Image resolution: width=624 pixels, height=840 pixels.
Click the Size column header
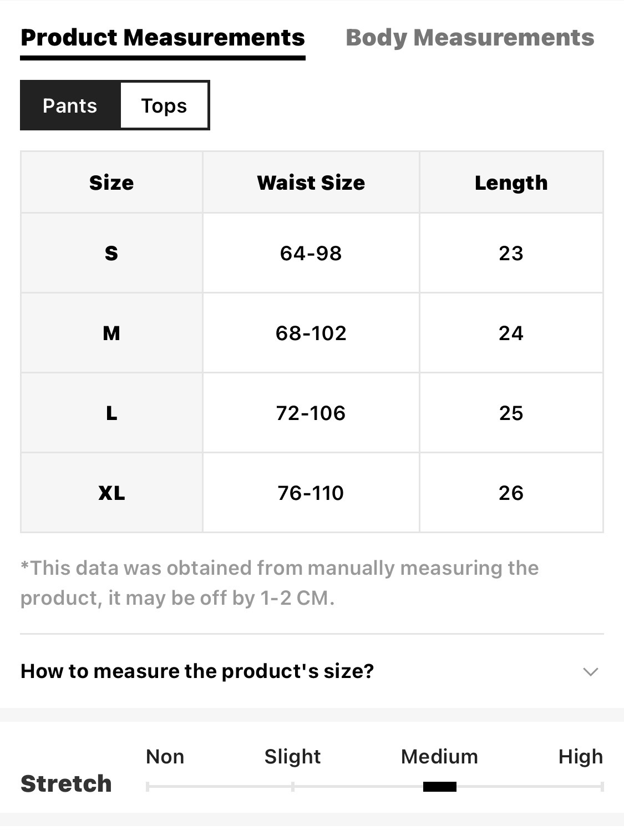pyautogui.click(x=111, y=183)
